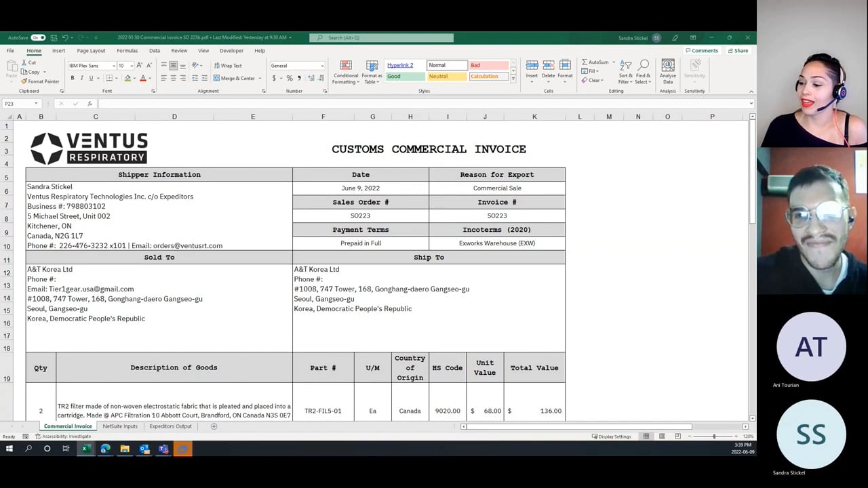The height and width of the screenshot is (488, 868).
Task: Toggle Bottom Align in Alignment group
Action: pos(183,66)
